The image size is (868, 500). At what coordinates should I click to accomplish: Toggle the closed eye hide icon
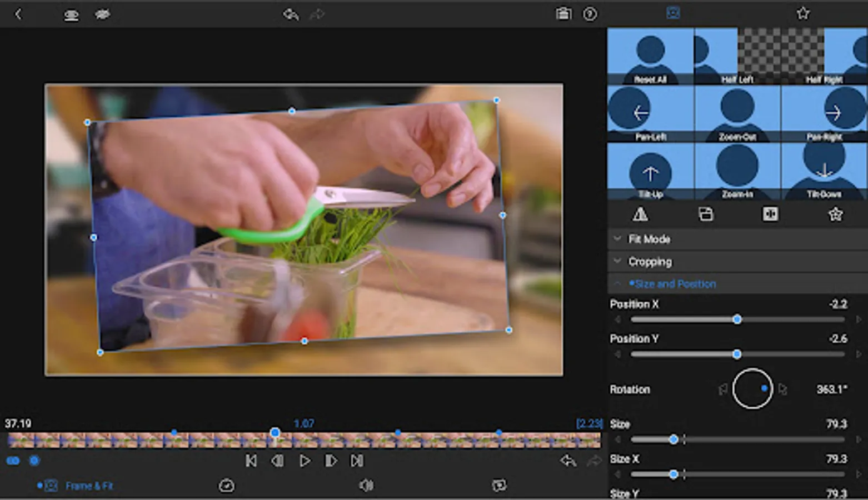(102, 14)
